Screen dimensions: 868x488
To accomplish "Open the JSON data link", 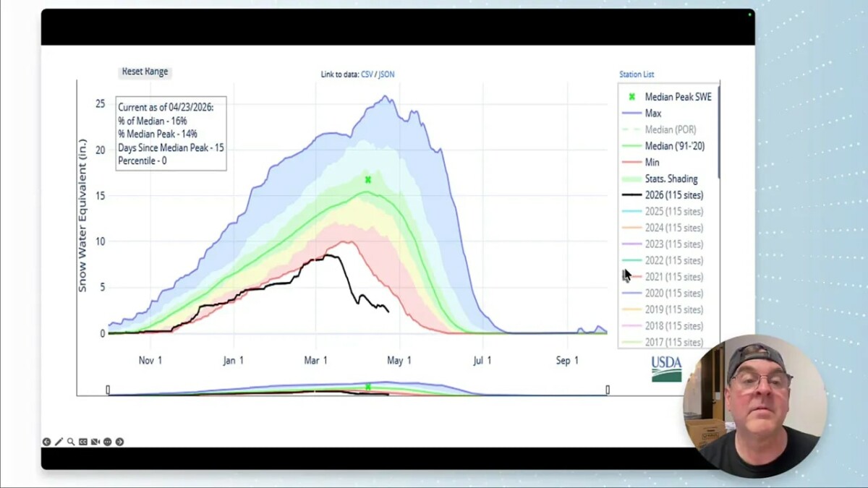I will pos(388,74).
